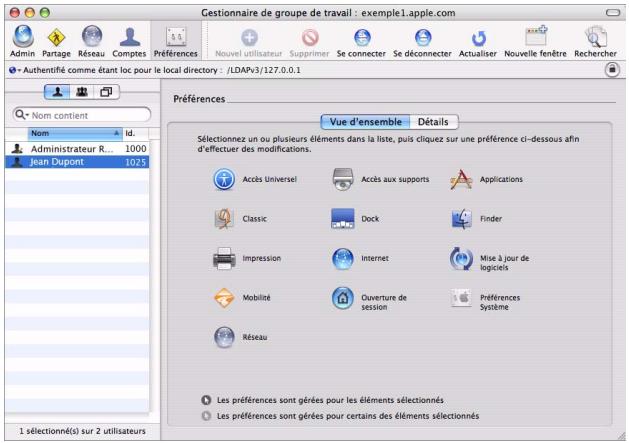Open a Nouvelle fenêtre
Image resolution: width=629 pixels, height=443 pixels.
[536, 41]
